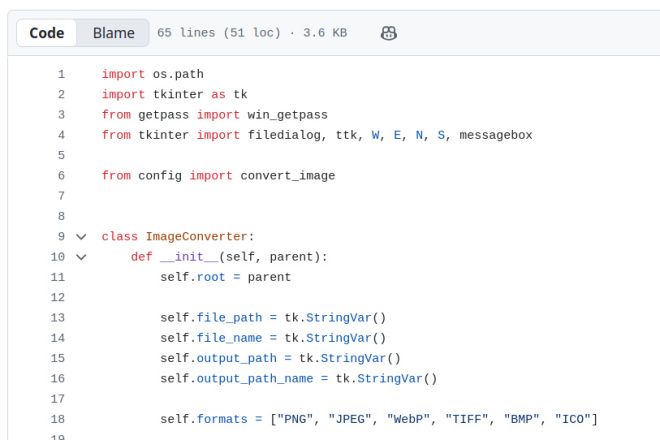660x440 pixels.
Task: Select line number 15
Action: [58, 358]
